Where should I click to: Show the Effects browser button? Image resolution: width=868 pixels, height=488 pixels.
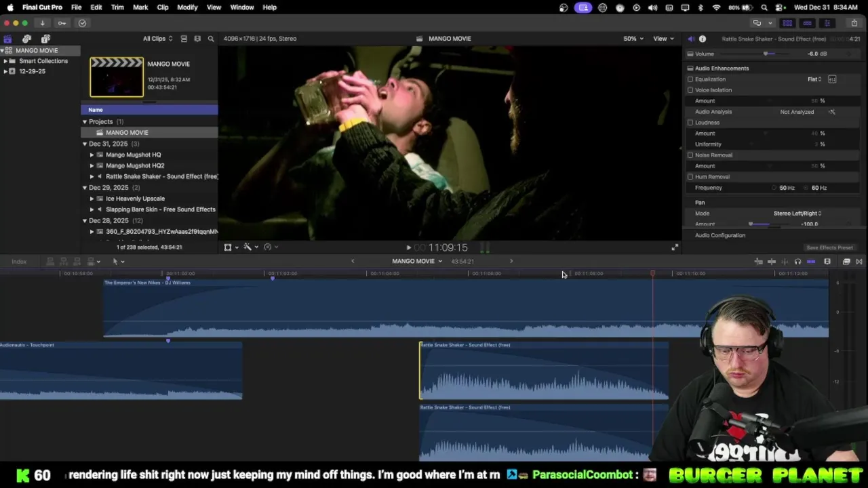click(846, 262)
